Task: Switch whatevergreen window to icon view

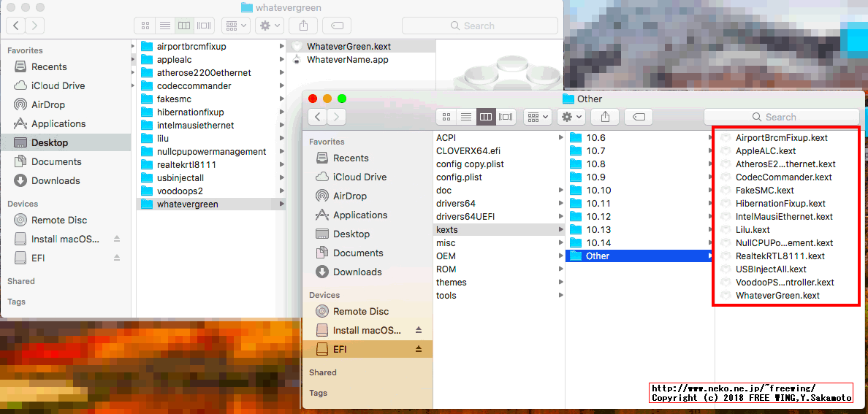Action: click(145, 26)
